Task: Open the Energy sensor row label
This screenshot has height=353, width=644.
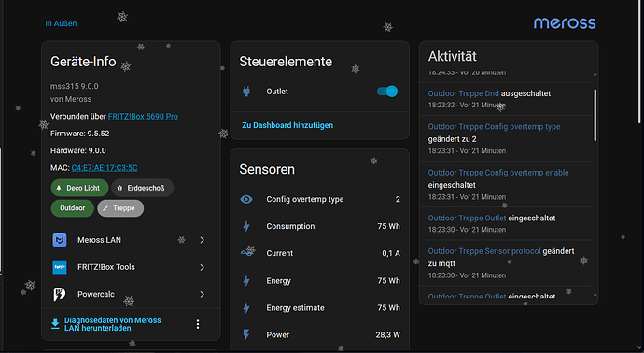Action: point(278,281)
